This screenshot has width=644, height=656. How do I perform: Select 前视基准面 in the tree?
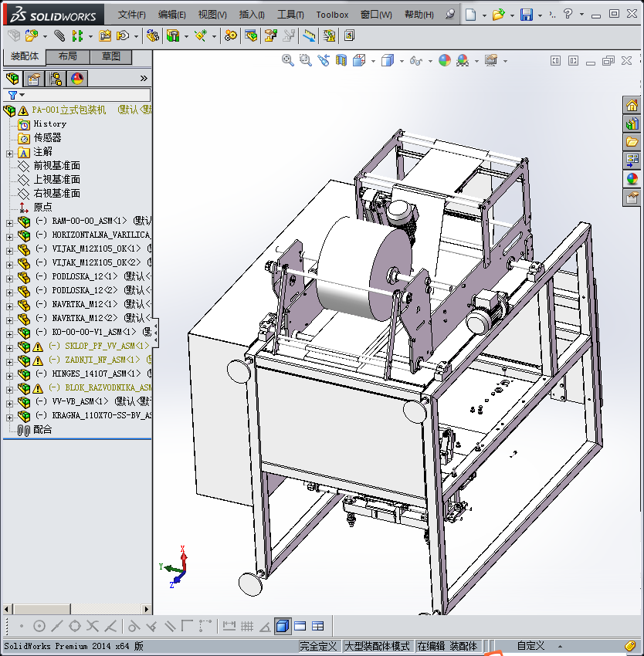pos(56,166)
